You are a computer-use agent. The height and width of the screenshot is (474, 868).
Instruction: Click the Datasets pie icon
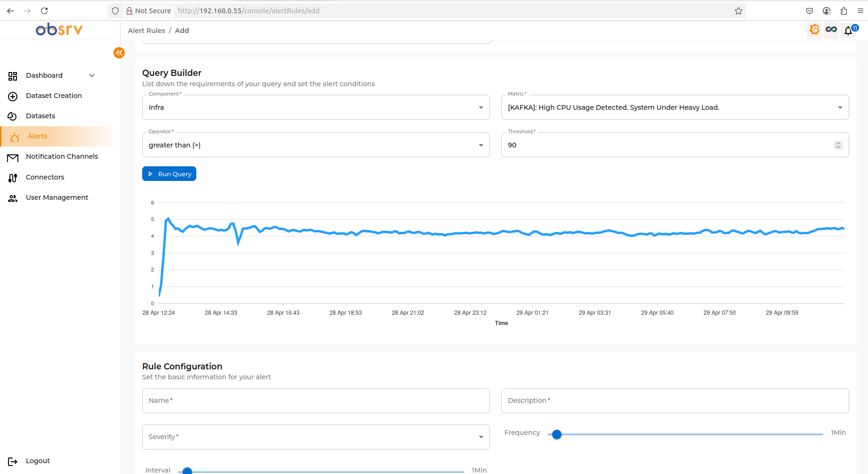click(x=13, y=116)
